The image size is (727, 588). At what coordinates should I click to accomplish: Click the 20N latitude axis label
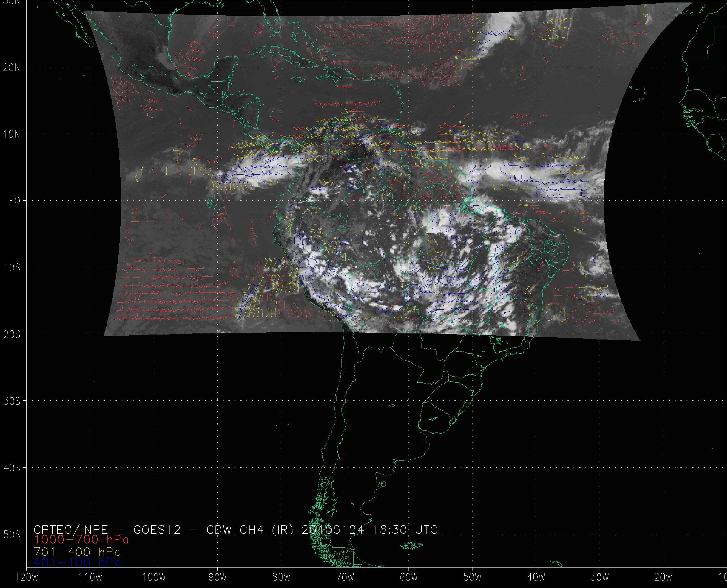pos(12,68)
